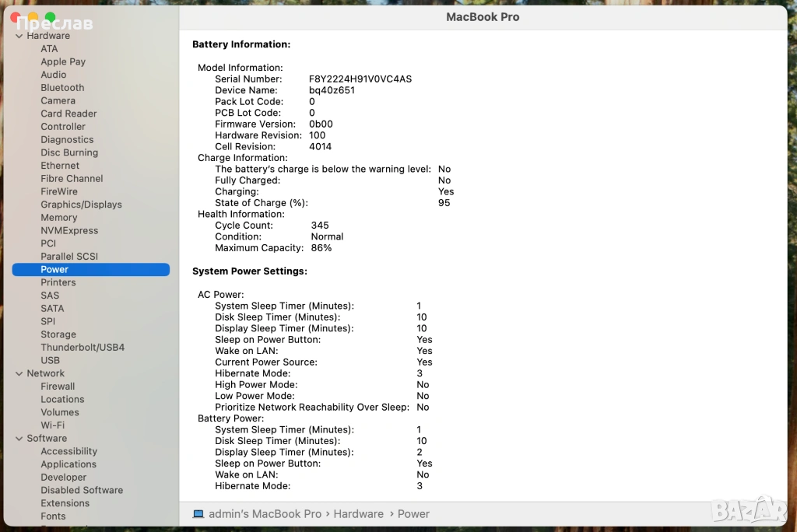Click the MacBook icon in path bar
797x532 pixels.
[198, 514]
